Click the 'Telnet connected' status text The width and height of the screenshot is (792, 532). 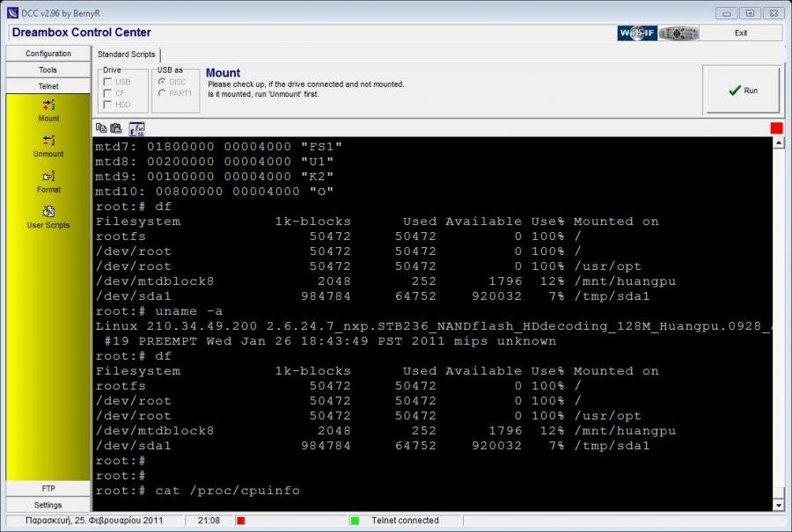point(405,521)
